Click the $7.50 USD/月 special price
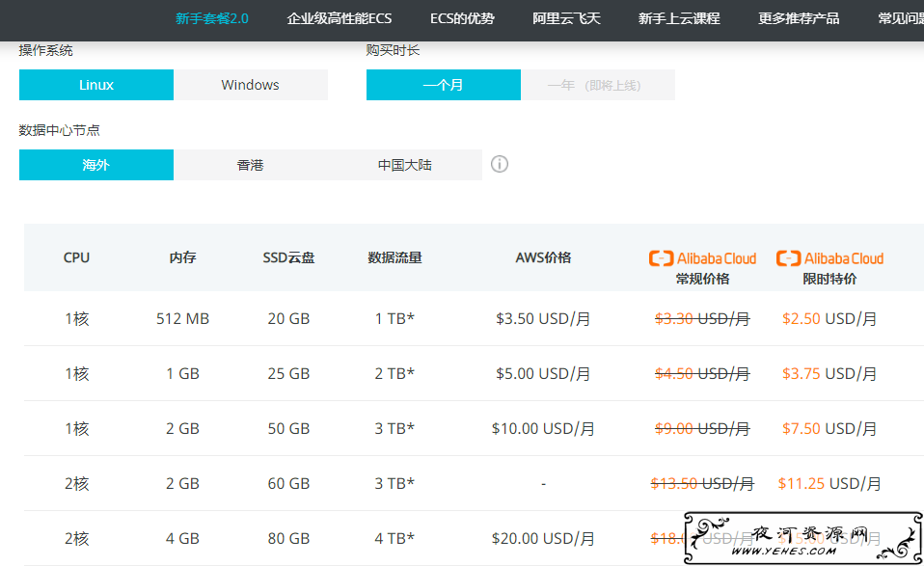This screenshot has height=566, width=924. pos(829,428)
